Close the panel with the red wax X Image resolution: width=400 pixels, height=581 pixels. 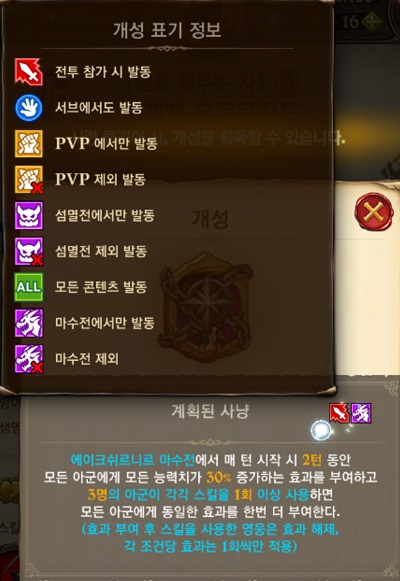(x=373, y=212)
